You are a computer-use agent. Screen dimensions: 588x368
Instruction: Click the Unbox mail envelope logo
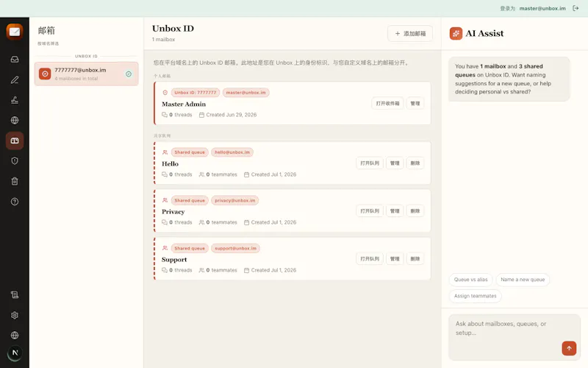pyautogui.click(x=15, y=32)
